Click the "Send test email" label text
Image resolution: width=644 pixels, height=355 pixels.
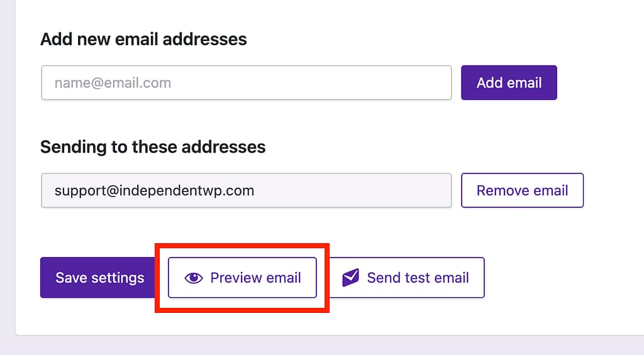point(418,278)
